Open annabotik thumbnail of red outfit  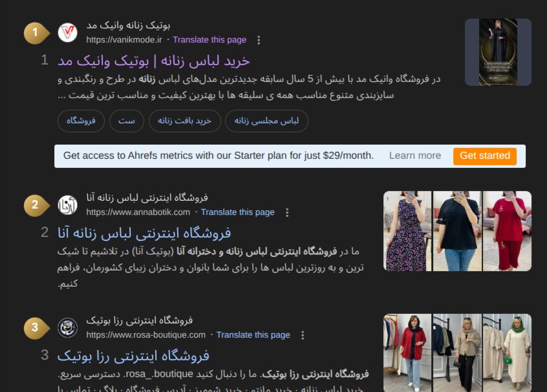(507, 231)
